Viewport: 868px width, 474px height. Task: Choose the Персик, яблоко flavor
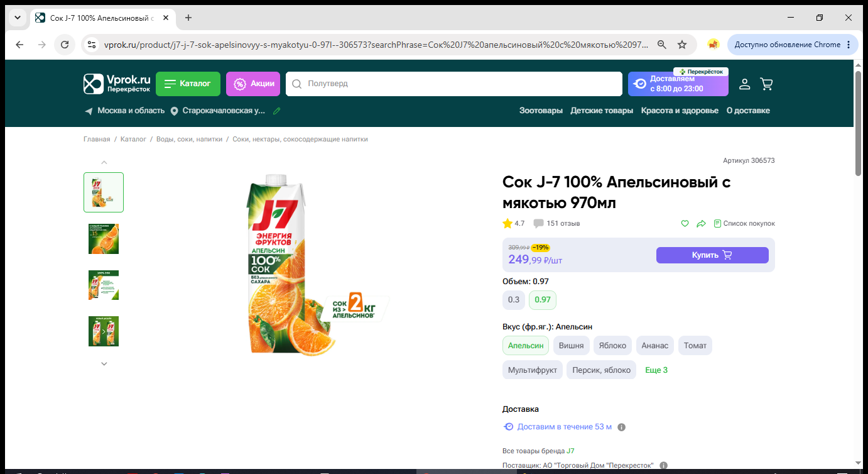(x=601, y=370)
